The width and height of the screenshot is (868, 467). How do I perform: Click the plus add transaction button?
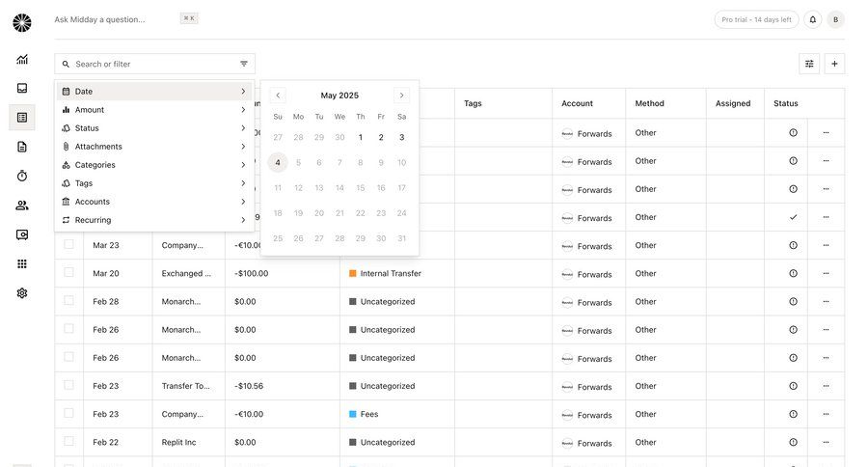[835, 64]
